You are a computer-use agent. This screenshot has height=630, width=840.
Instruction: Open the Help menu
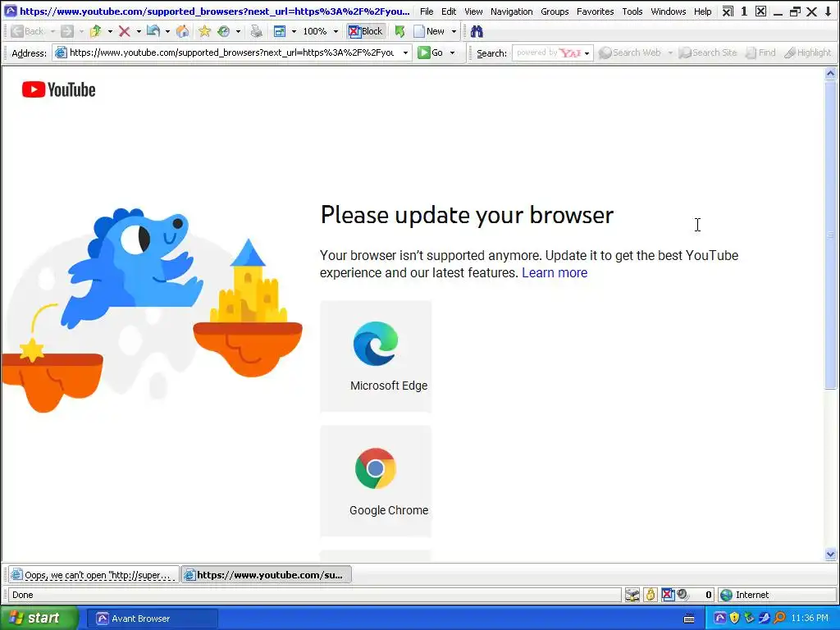pos(703,11)
